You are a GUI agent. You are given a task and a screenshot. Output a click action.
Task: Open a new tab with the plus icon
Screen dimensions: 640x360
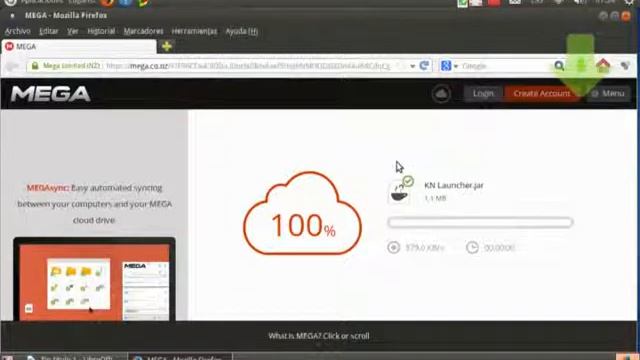click(x=167, y=47)
